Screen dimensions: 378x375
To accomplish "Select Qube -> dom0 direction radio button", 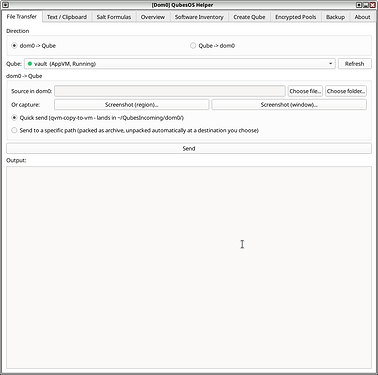I will [x=193, y=46].
